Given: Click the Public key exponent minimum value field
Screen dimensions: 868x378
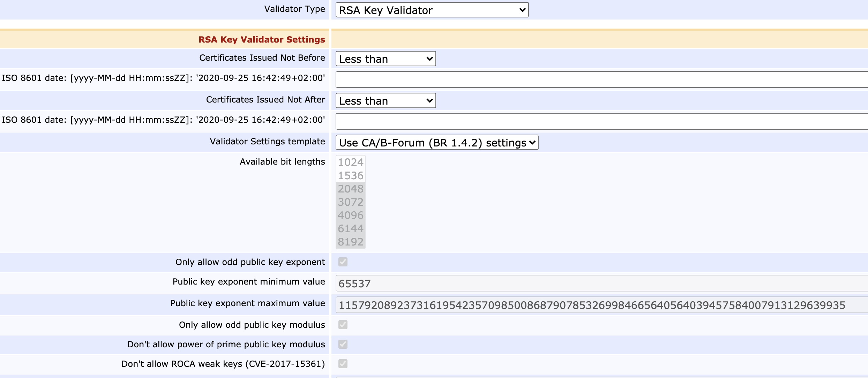Looking at the screenshot, I should tap(601, 283).
